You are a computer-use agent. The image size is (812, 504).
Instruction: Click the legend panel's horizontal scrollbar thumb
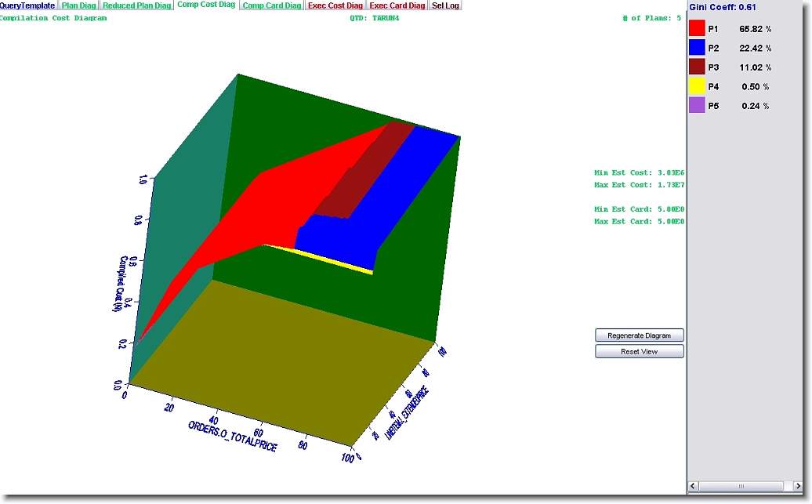pyautogui.click(x=741, y=487)
